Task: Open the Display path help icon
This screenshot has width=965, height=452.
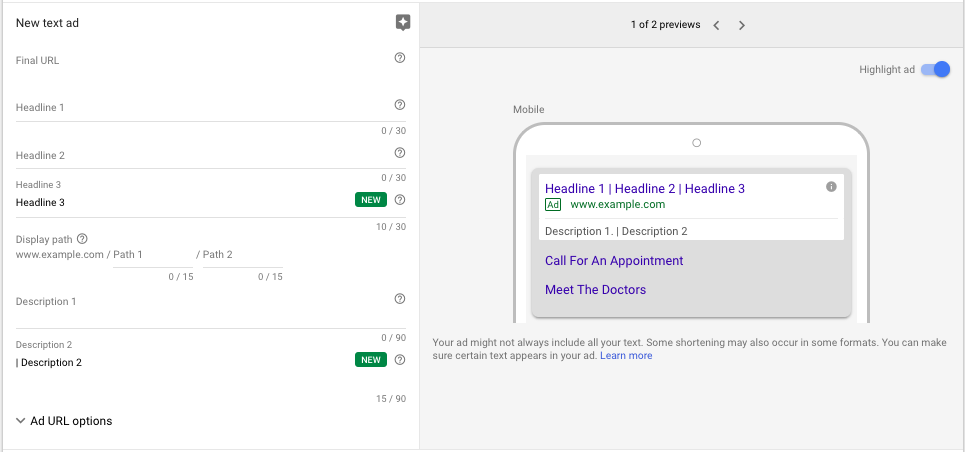Action: (82, 238)
